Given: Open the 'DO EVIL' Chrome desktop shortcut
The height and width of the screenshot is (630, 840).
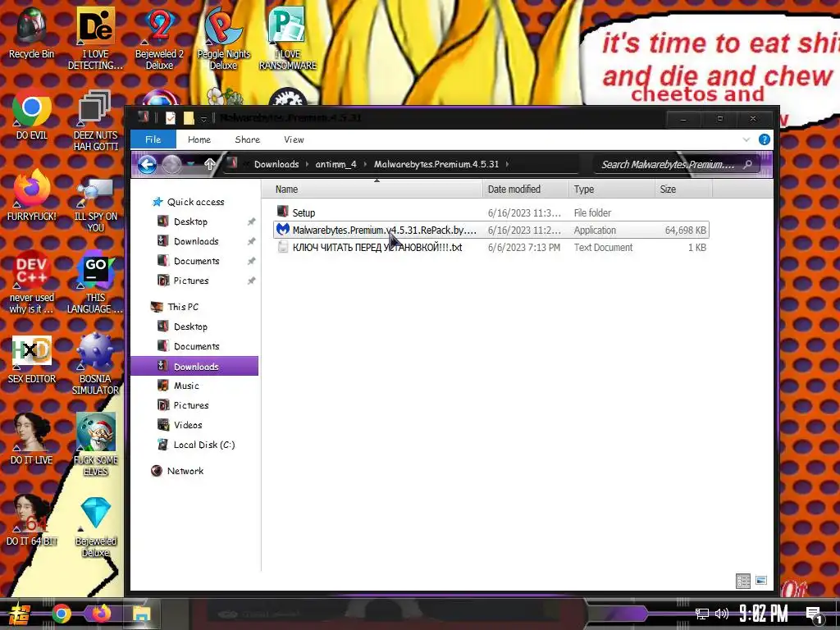Looking at the screenshot, I should click(x=31, y=114).
